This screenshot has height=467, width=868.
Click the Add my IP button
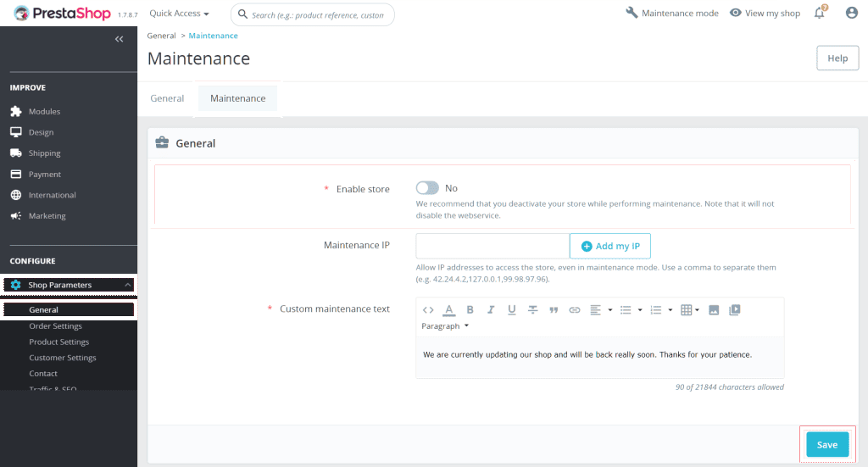click(x=610, y=246)
